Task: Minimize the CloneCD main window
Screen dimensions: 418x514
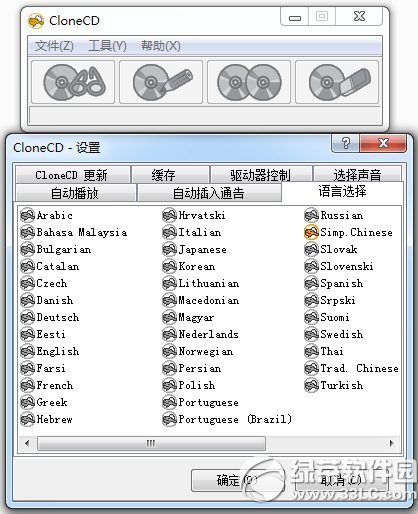Action: [x=295, y=17]
